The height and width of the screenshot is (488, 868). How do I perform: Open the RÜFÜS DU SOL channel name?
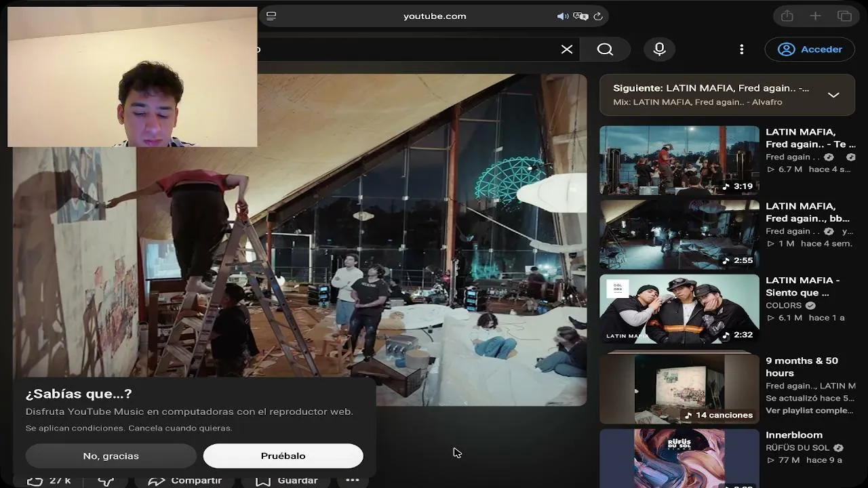click(x=798, y=448)
